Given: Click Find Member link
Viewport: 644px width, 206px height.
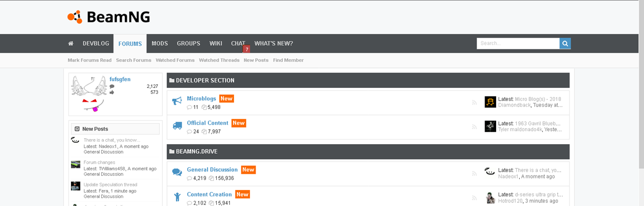Looking at the screenshot, I should pyautogui.click(x=288, y=60).
